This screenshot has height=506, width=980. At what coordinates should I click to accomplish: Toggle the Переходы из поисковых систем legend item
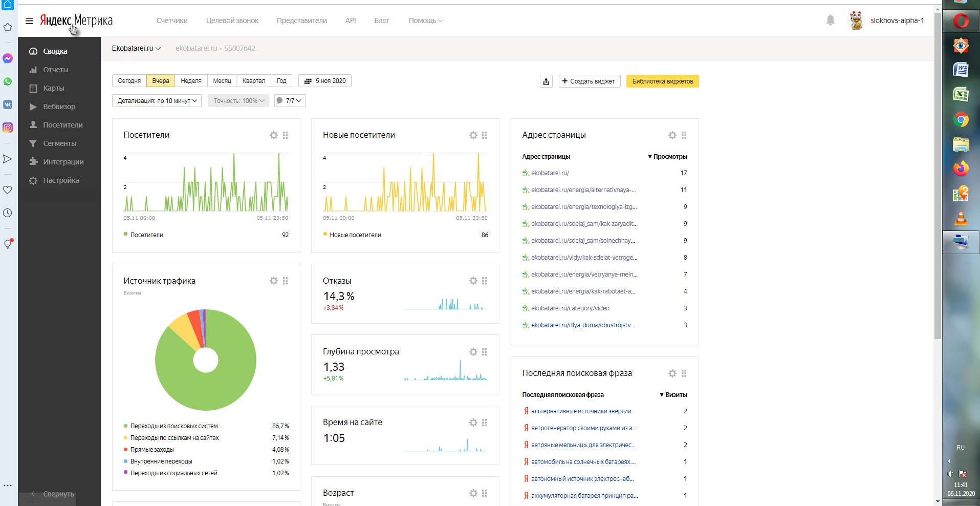[x=173, y=426]
